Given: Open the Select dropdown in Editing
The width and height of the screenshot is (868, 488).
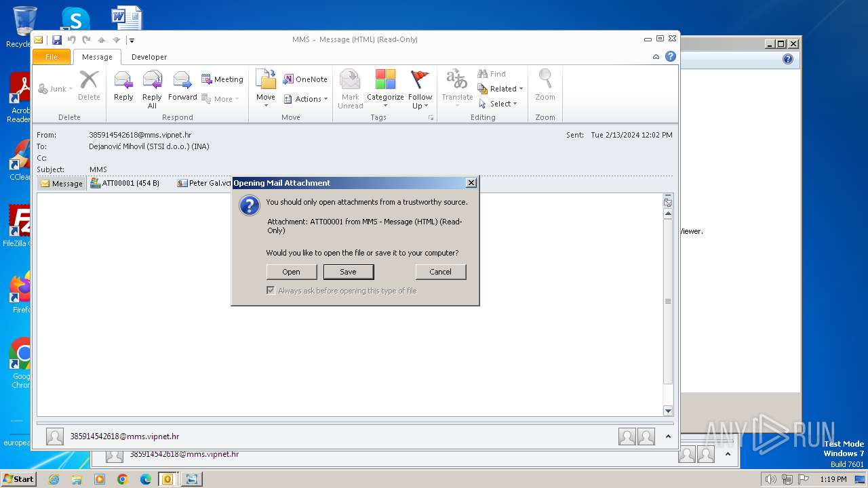Looking at the screenshot, I should point(498,104).
